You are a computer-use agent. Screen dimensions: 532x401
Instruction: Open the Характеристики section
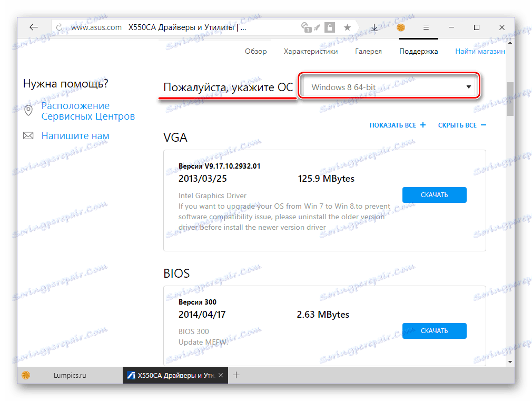[x=311, y=51]
